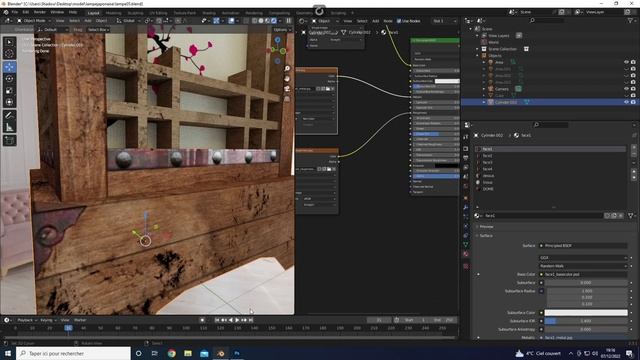The image size is (640, 360).
Task: Open the Render properties tab
Action: 466,149
